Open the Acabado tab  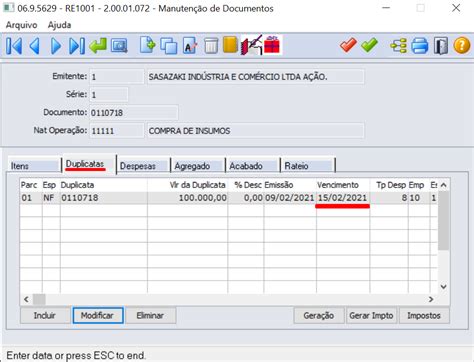click(x=252, y=166)
